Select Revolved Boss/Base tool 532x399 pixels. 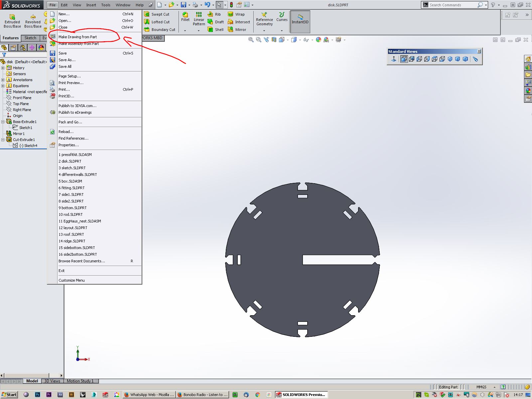pyautogui.click(x=33, y=21)
